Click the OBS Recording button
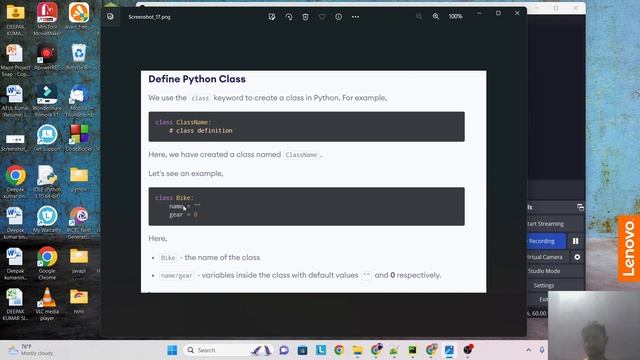640x360 pixels. pyautogui.click(x=546, y=241)
